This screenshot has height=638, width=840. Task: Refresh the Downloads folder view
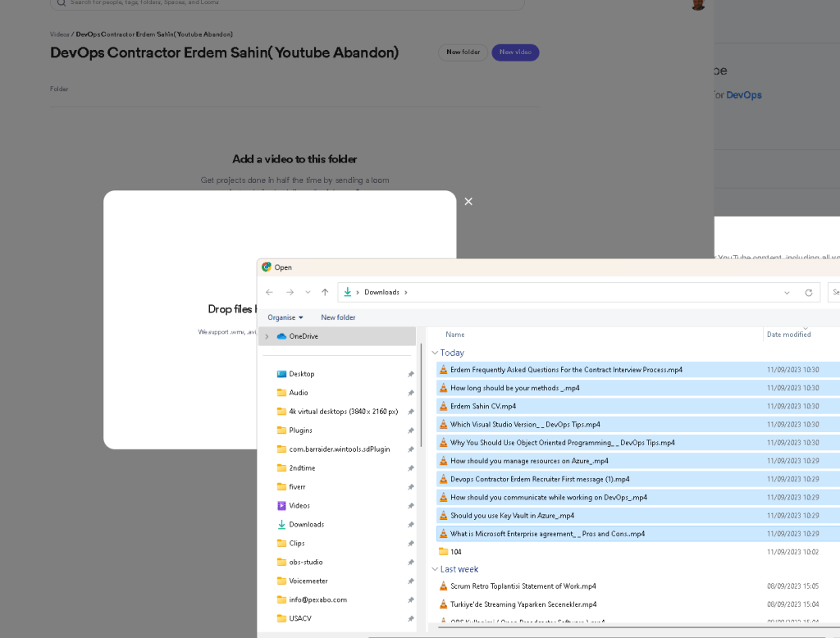808,293
